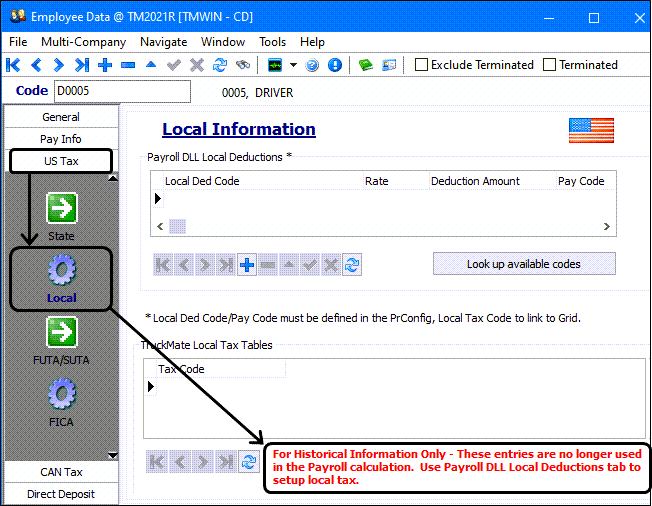Refresh the Payroll DLL Local Deductions grid
This screenshot has width=652, height=506.
coord(352,265)
